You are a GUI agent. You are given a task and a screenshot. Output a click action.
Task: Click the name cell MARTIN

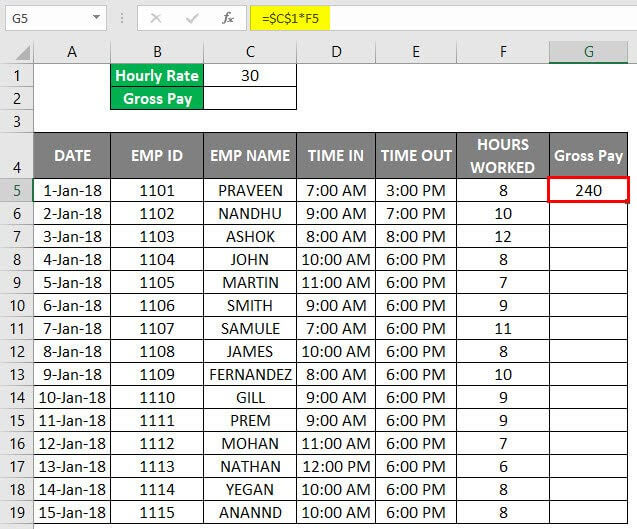click(250, 282)
